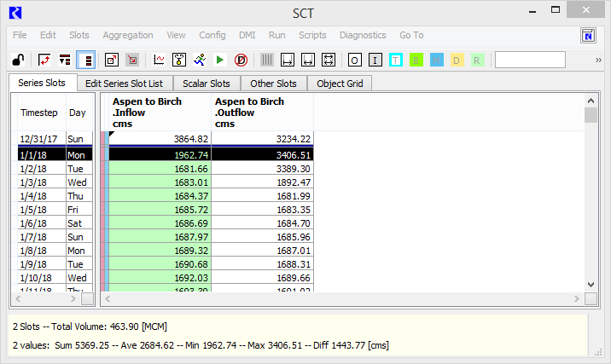Click the toolbar text input field
This screenshot has width=611, height=364.
(x=530, y=60)
